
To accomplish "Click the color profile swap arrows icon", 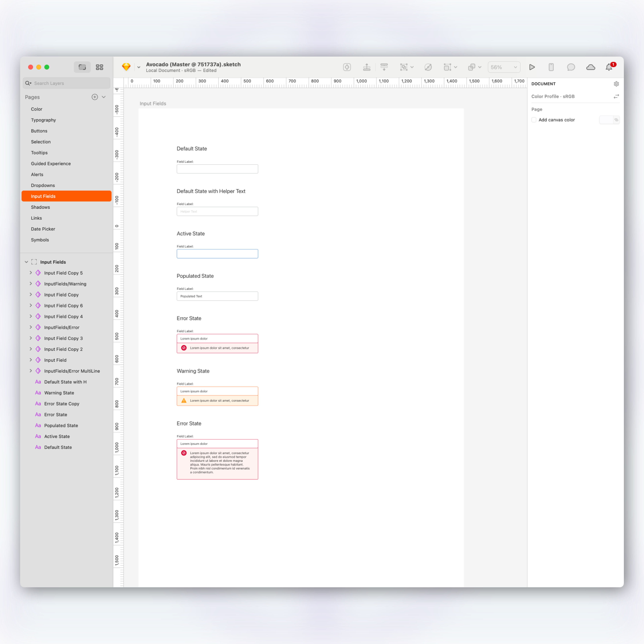I will point(616,96).
